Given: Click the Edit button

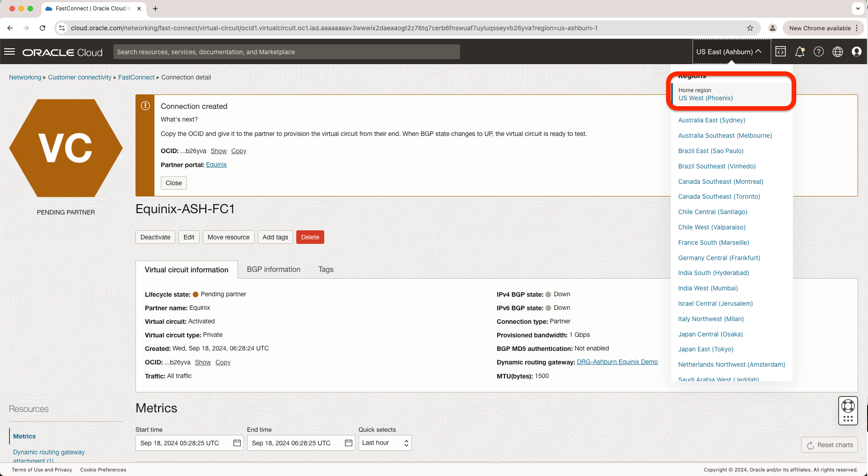Looking at the screenshot, I should [189, 237].
